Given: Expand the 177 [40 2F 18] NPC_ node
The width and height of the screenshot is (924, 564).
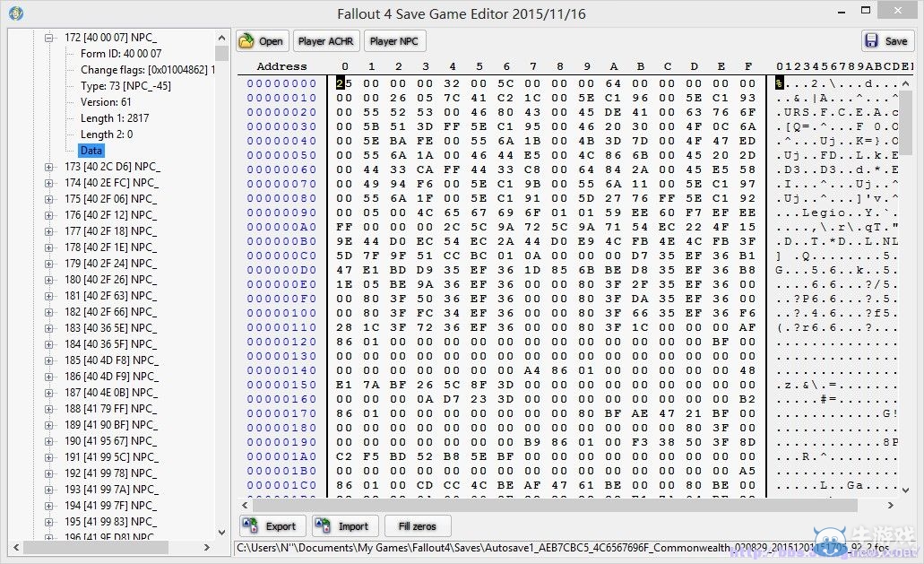Looking at the screenshot, I should pos(49,231).
